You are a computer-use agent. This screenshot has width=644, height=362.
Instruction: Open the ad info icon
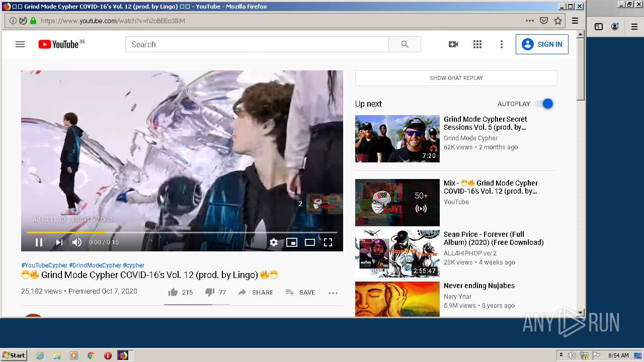point(63,219)
